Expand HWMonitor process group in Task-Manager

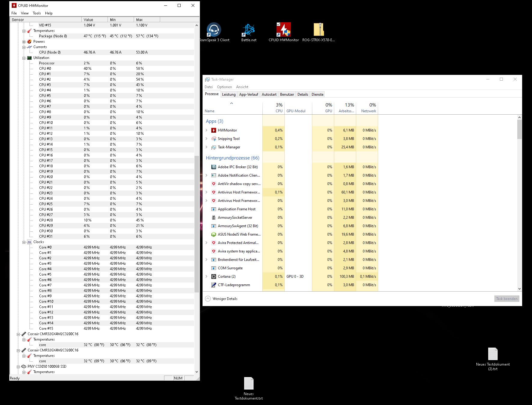coord(206,130)
